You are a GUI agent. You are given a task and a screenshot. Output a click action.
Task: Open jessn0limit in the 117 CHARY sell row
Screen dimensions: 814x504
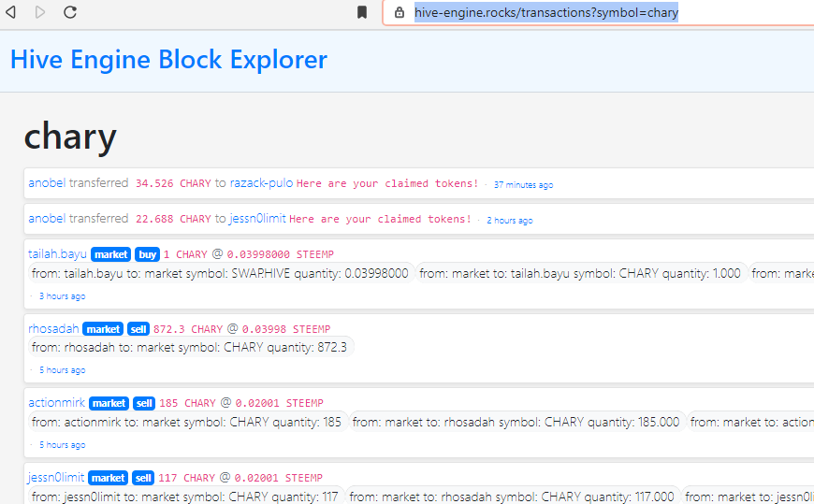click(x=56, y=478)
